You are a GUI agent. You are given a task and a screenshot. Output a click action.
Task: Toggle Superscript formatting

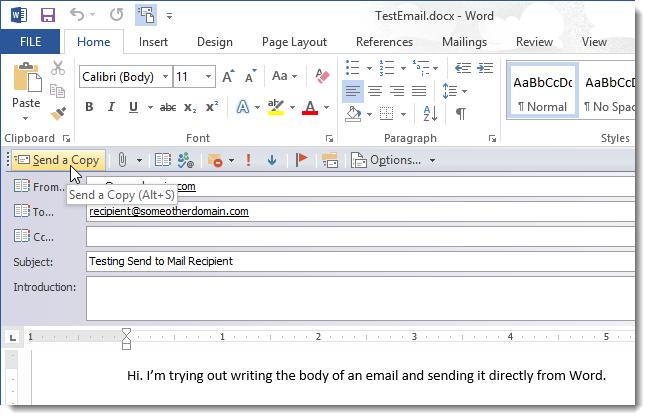pyautogui.click(x=212, y=107)
